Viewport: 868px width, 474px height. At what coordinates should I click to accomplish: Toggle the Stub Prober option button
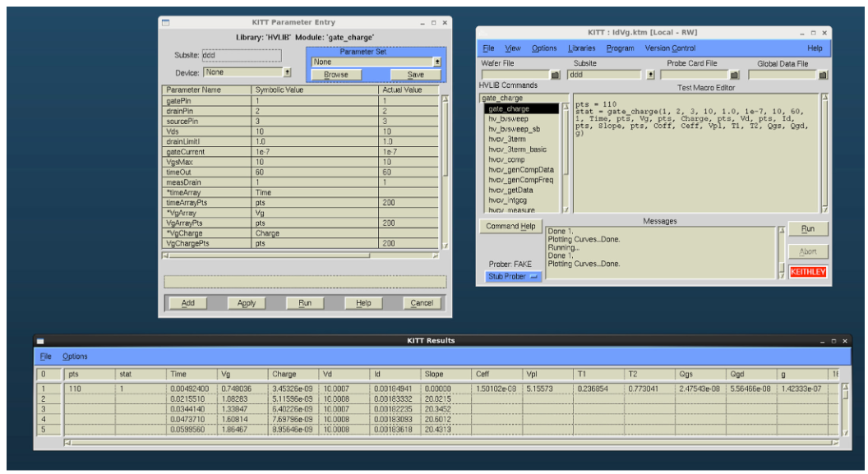tap(513, 277)
